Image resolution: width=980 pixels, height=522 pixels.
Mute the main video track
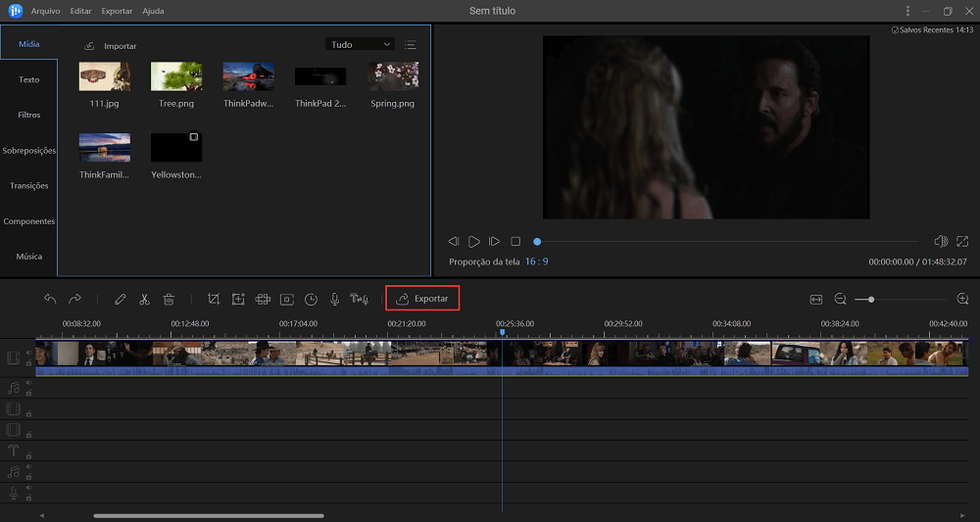click(28, 353)
